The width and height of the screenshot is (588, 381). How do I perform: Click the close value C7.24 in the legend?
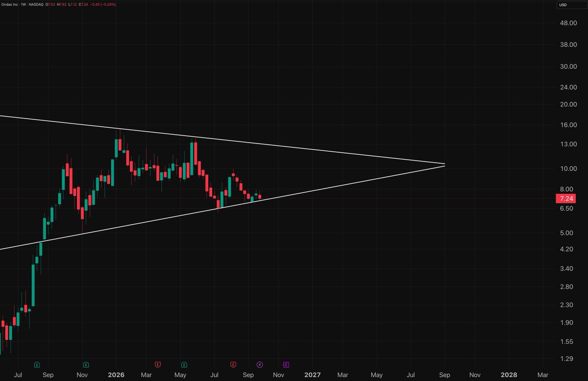84,4
